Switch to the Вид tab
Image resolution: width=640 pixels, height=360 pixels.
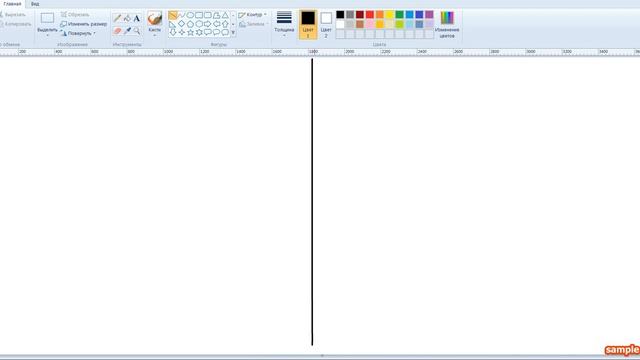pyautogui.click(x=35, y=4)
